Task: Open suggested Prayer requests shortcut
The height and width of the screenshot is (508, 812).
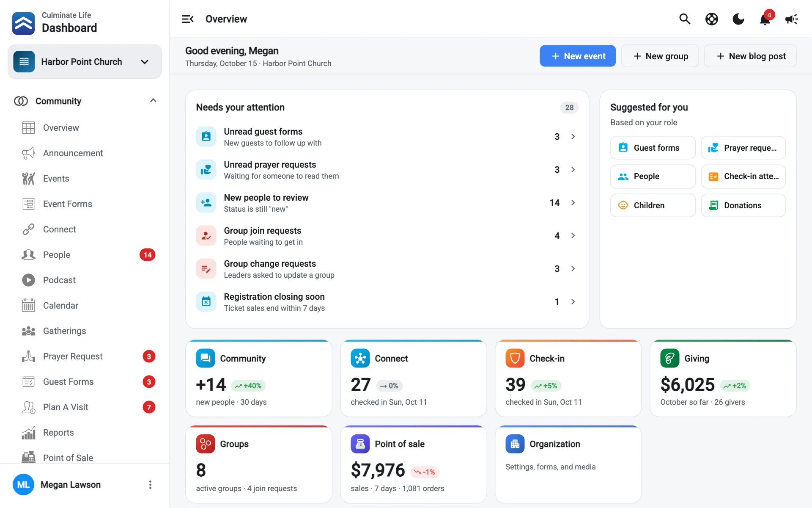Action: click(x=743, y=148)
